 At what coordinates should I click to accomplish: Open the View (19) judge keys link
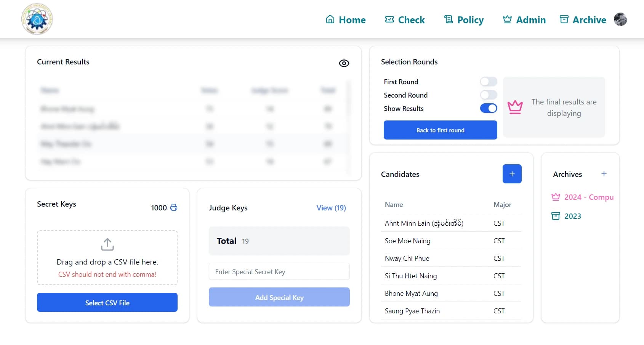point(331,208)
